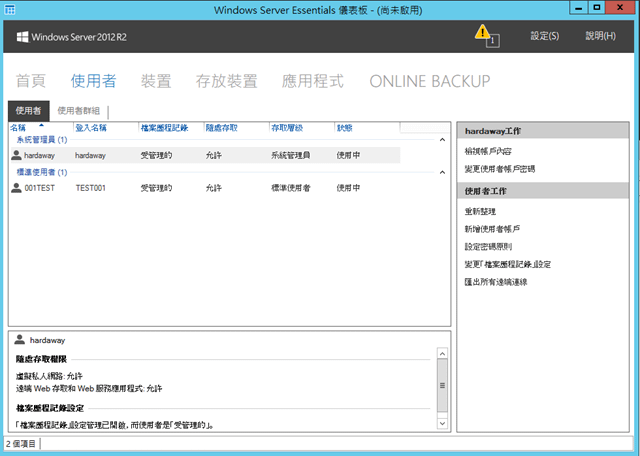Maximize the dashboard window
The height and width of the screenshot is (456, 640).
[597, 8]
